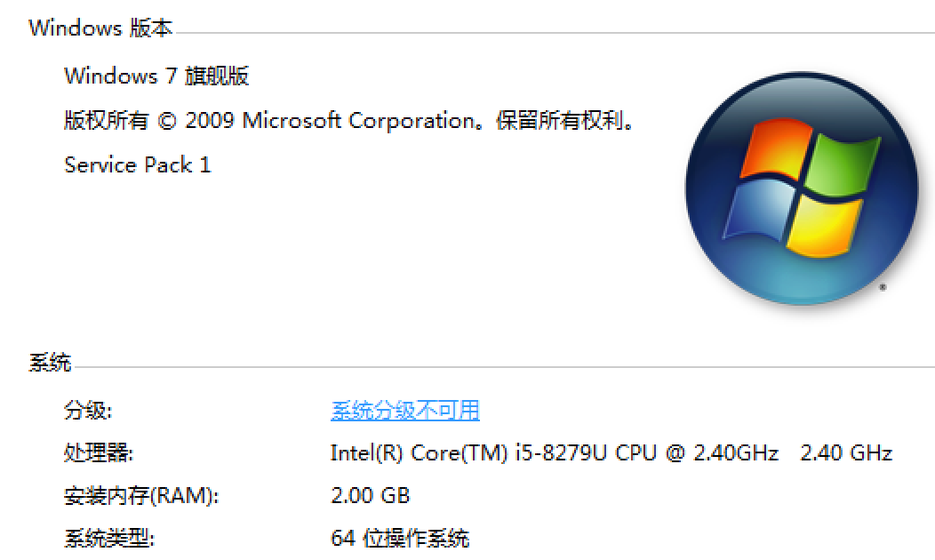The height and width of the screenshot is (560, 935).
Task: Click the 安装内存(RAM): label
Action: [x=140, y=496]
